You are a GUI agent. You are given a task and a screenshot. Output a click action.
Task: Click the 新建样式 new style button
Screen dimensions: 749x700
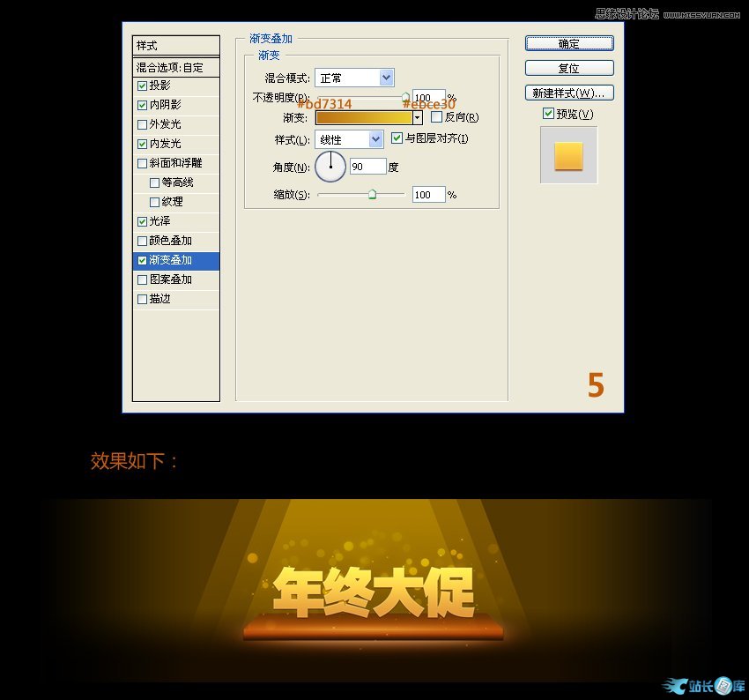(x=569, y=93)
